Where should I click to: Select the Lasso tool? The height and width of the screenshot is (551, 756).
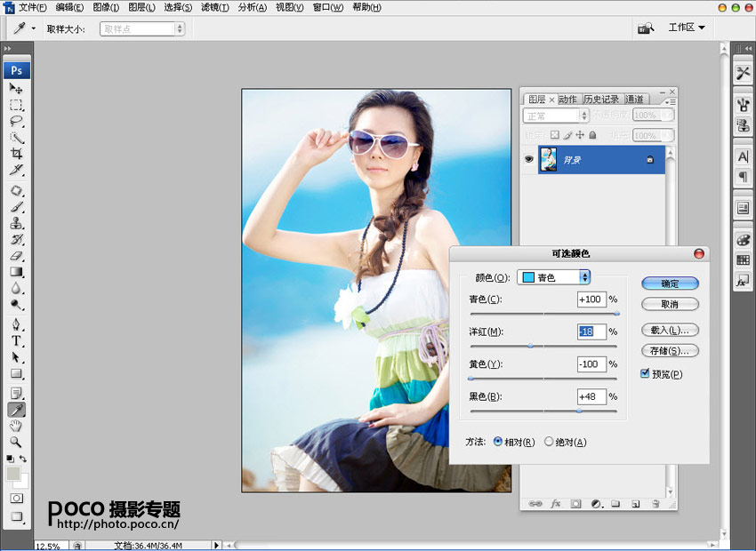click(x=16, y=121)
